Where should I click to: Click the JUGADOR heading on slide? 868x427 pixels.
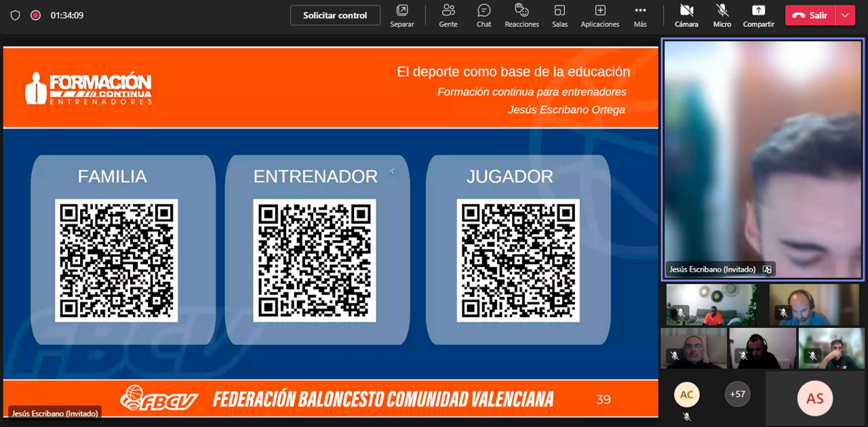click(510, 176)
